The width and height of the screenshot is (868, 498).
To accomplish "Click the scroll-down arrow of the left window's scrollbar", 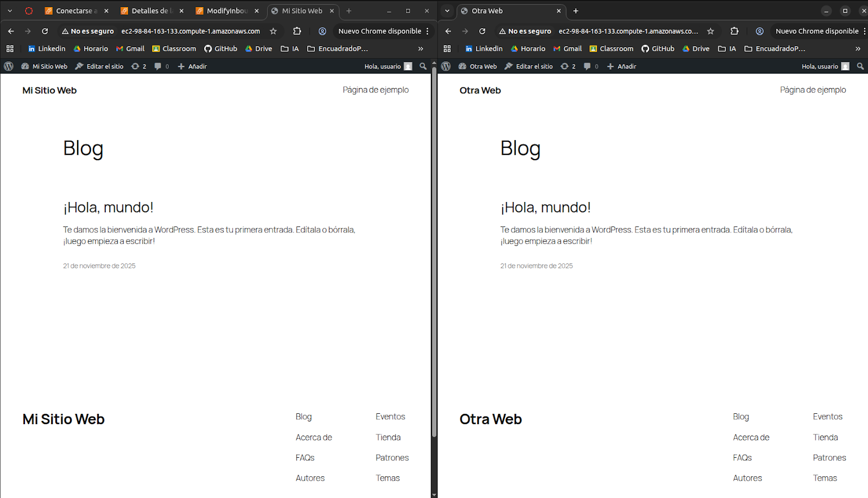I will pos(434,495).
